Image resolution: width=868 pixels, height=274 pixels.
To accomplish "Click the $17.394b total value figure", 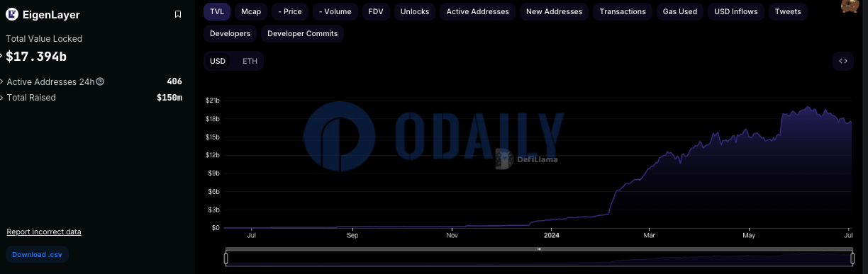I will coord(36,56).
